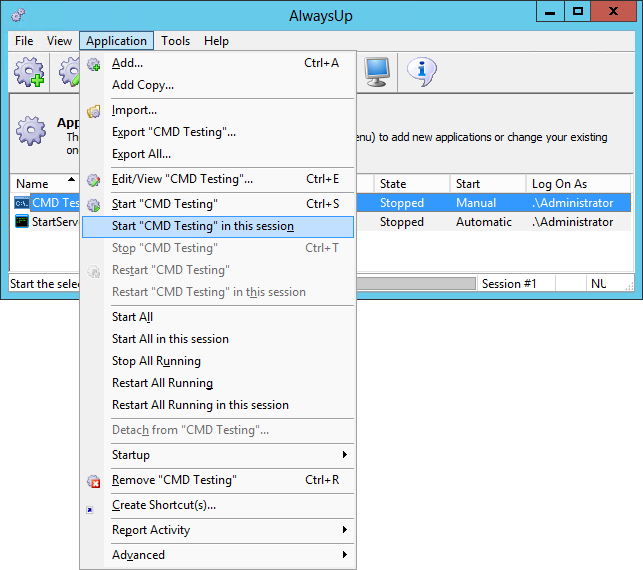This screenshot has height=570, width=643.
Task: Click the StartServ row application icon
Action: [22, 221]
